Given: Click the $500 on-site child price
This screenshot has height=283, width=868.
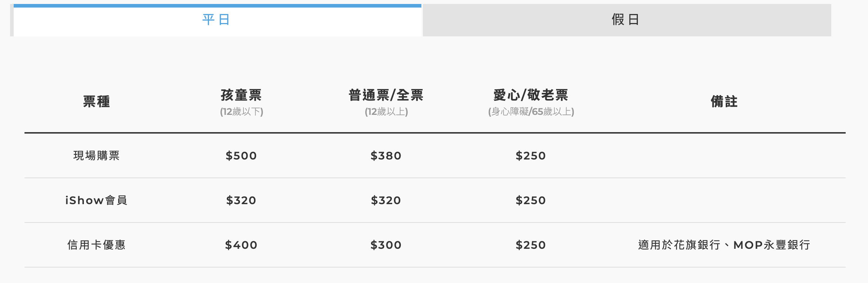Looking at the screenshot, I should [241, 156].
